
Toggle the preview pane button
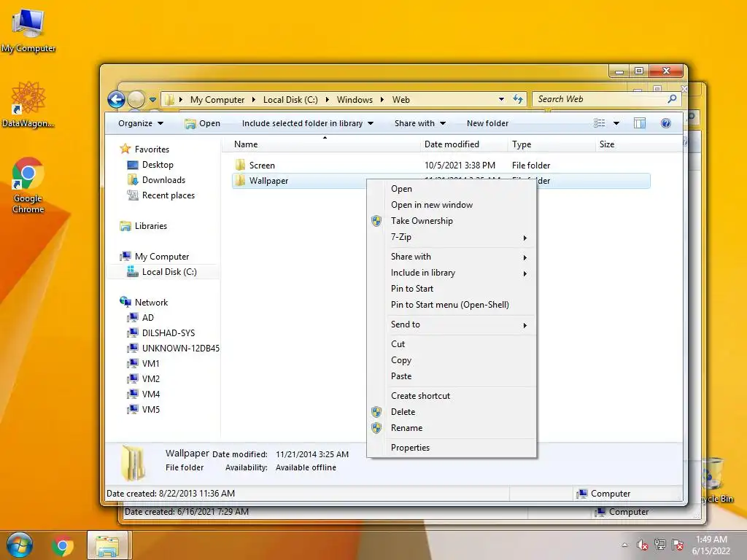tap(639, 123)
